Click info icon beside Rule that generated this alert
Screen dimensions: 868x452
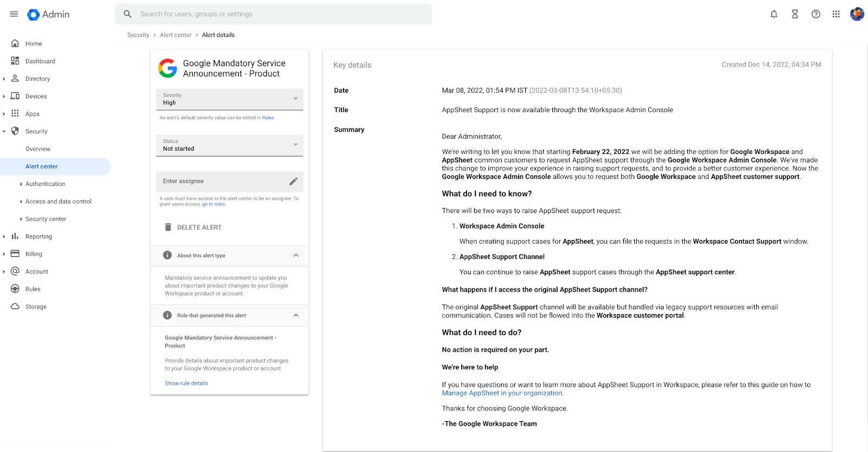[x=168, y=315]
